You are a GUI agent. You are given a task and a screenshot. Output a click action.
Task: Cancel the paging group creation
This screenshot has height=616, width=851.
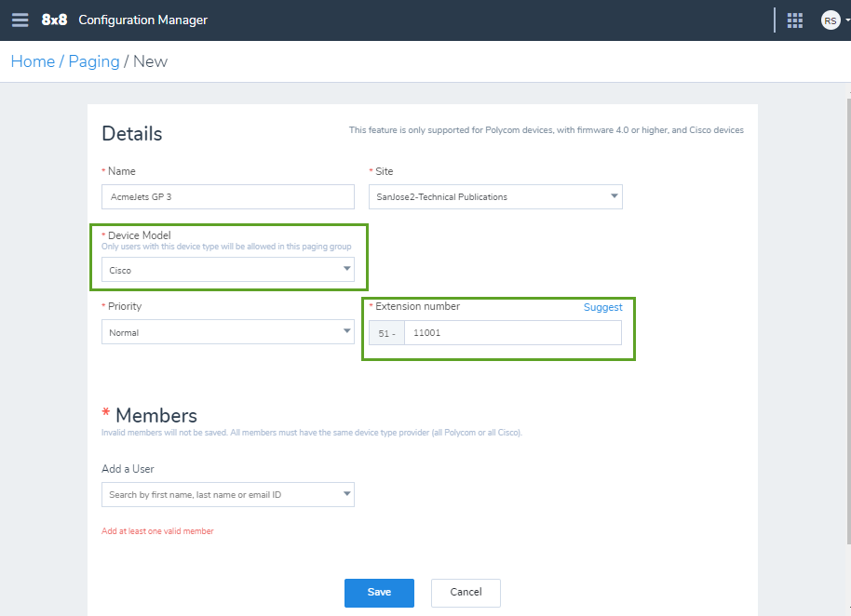pos(466,593)
